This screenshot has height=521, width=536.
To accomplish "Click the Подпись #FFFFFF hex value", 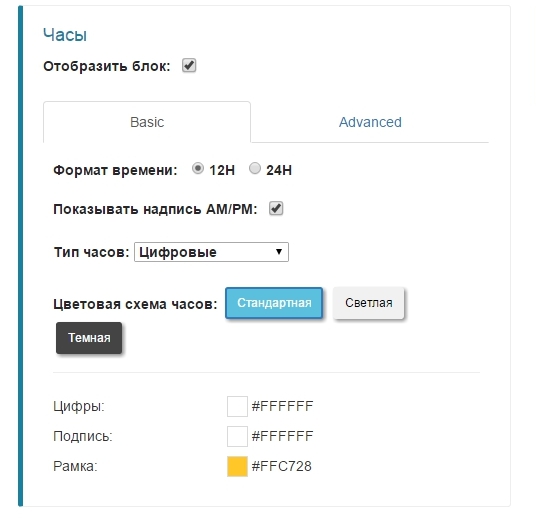I will (x=282, y=437).
